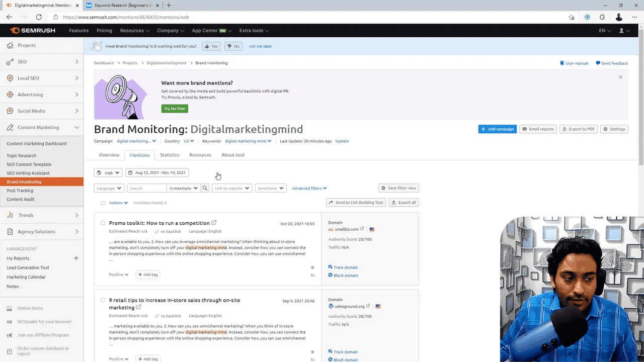Check the checkbox on the 9 retail tips mention
The height and width of the screenshot is (362, 644).
click(x=103, y=300)
